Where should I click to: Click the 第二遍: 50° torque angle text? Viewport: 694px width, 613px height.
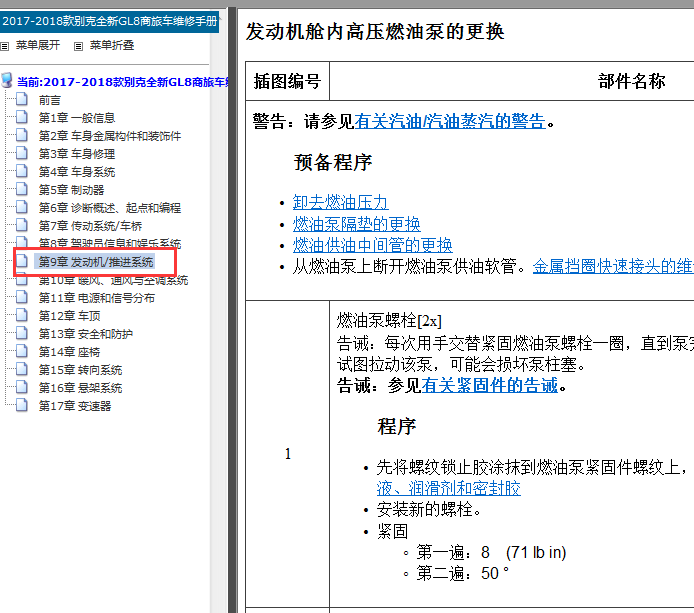point(463,574)
